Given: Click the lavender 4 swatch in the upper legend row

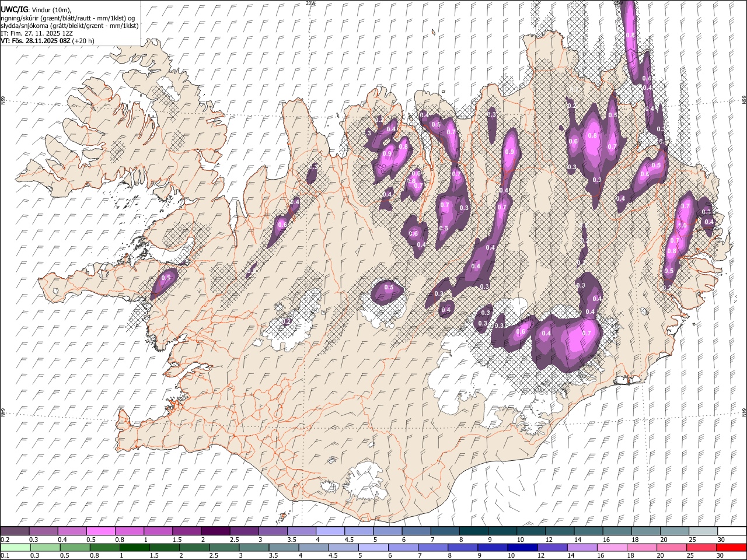Looking at the screenshot, I should 330,531.
